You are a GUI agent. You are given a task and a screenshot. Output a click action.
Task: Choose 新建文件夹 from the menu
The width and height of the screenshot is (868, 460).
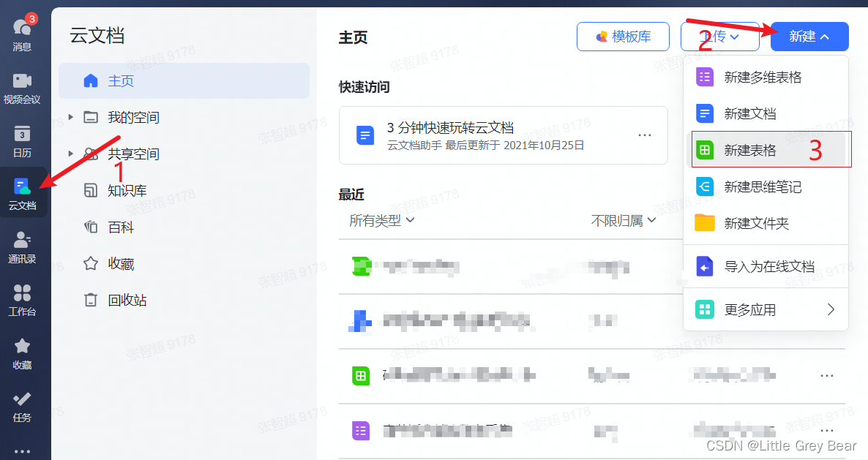[x=766, y=223]
